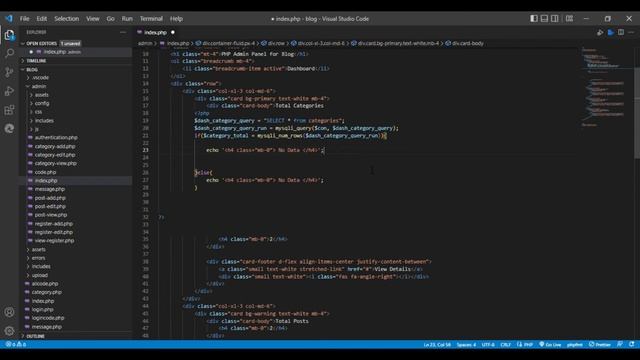Screen dimensions: 640x360
Task: Open the Edit menu
Action: pyautogui.click(x=42, y=19)
